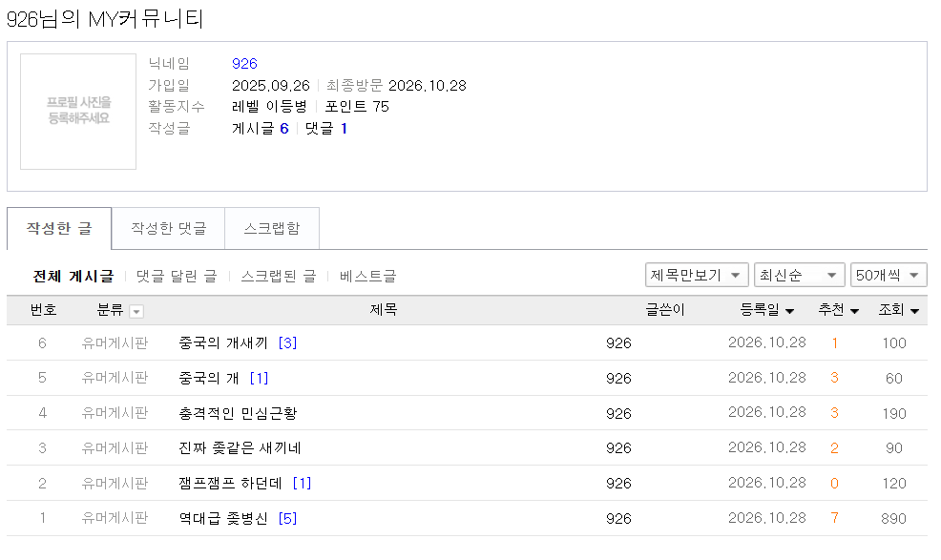Open comment count [1] on post 5
941x560 pixels.
[259, 378]
